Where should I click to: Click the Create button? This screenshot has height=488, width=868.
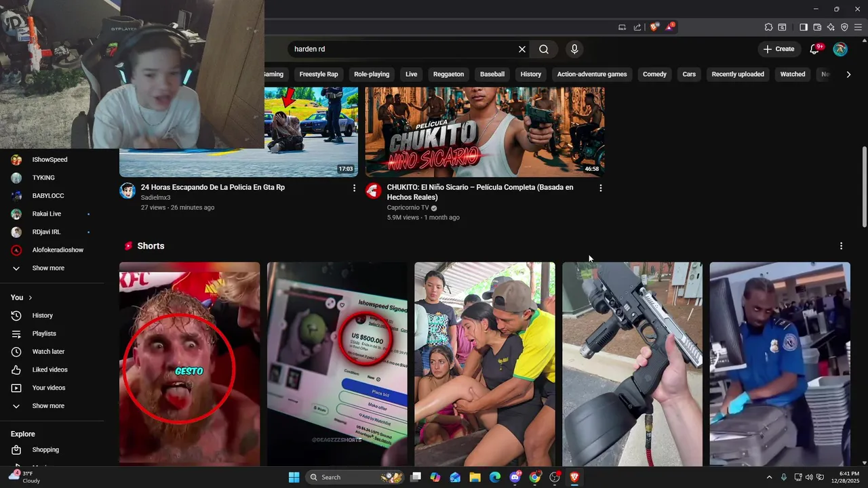tap(779, 49)
